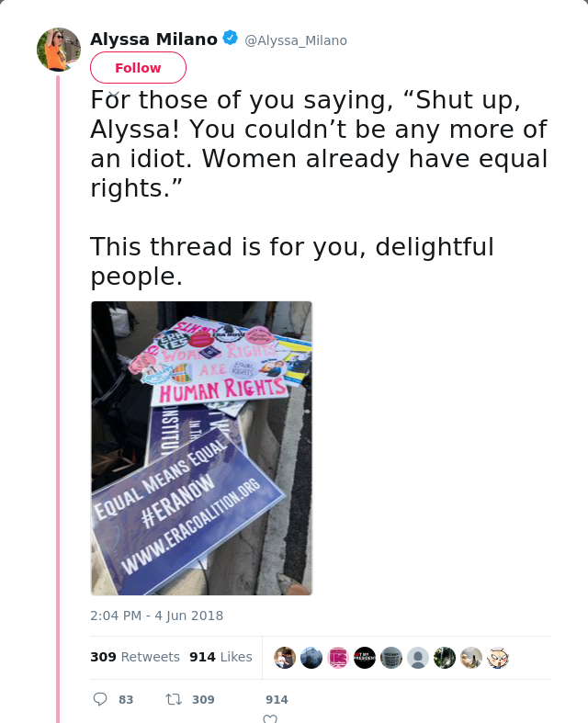Open Alyssa Milano's profile picture
The width and height of the screenshot is (588, 723).
click(59, 50)
